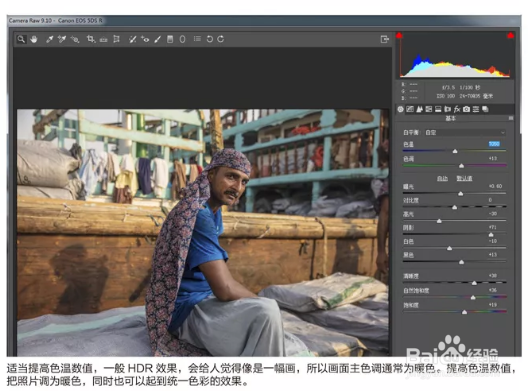Select the Adjustment Brush tool
The width and height of the screenshot is (530, 391).
click(158, 39)
